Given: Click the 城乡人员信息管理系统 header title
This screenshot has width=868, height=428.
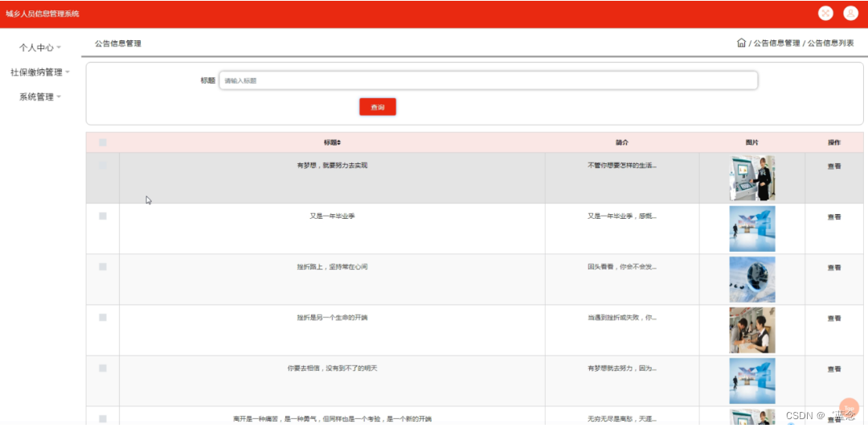Looking at the screenshot, I should click(x=42, y=14).
